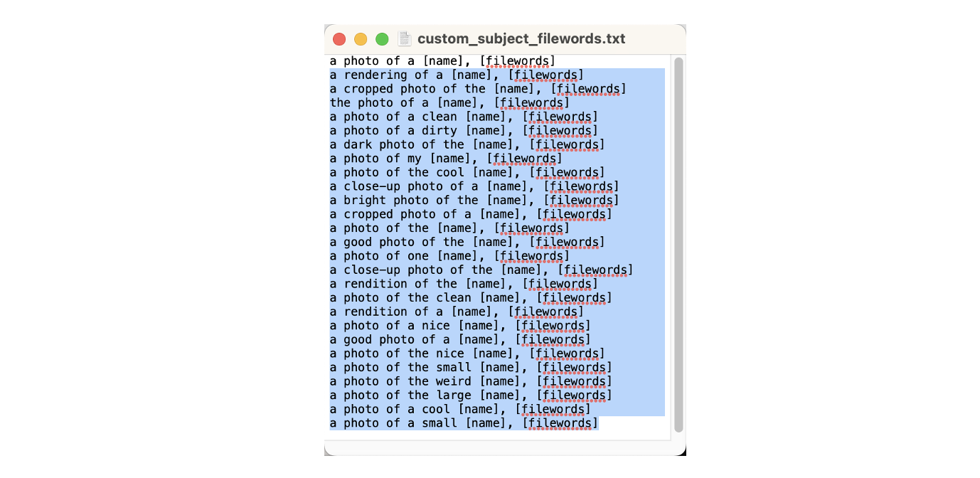
Task: Click the filename custom_subject_filewords.txt
Action: [521, 38]
